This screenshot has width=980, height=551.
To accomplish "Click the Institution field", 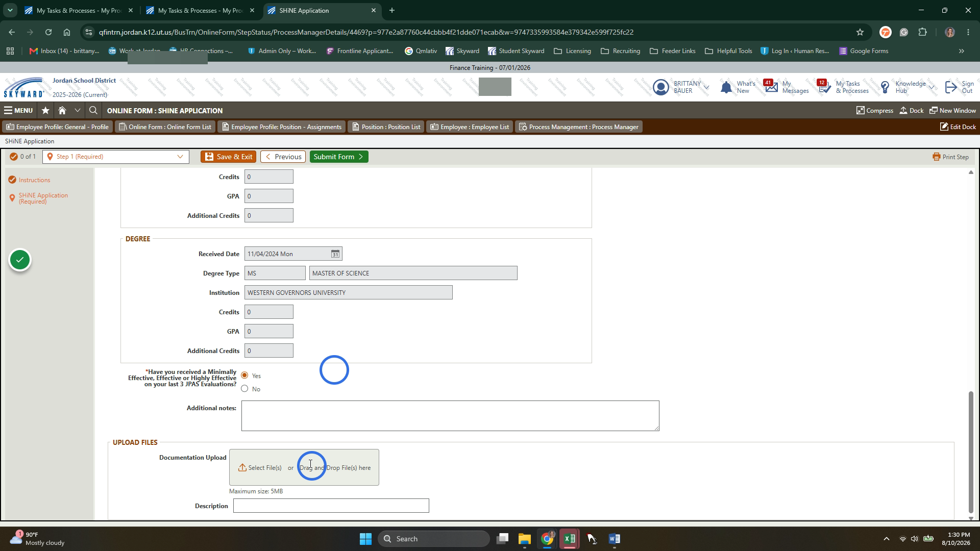I will click(349, 292).
